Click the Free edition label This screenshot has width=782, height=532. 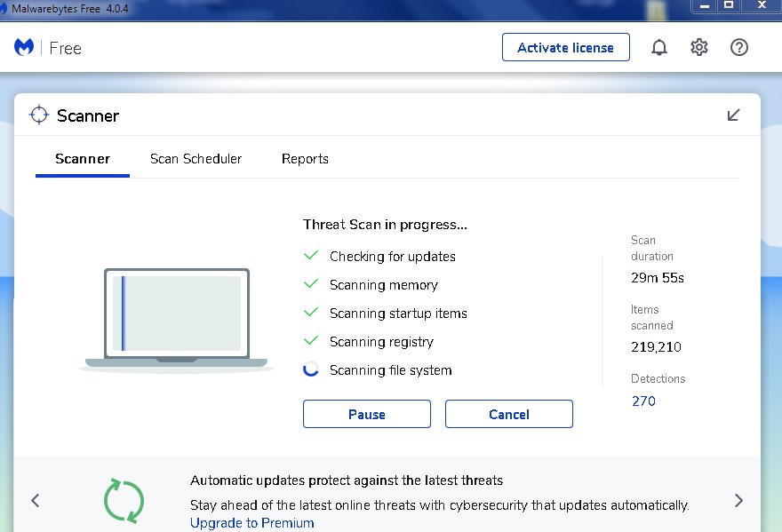coord(66,48)
